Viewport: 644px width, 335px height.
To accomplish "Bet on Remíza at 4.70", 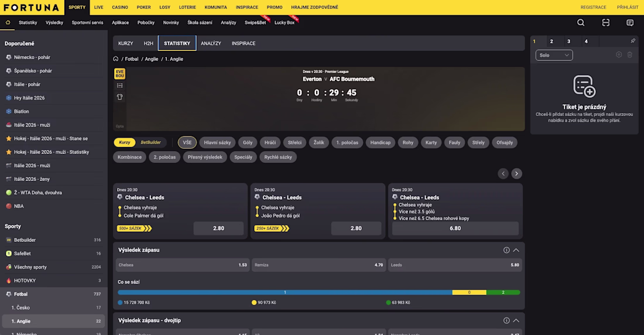I will tap(318, 265).
